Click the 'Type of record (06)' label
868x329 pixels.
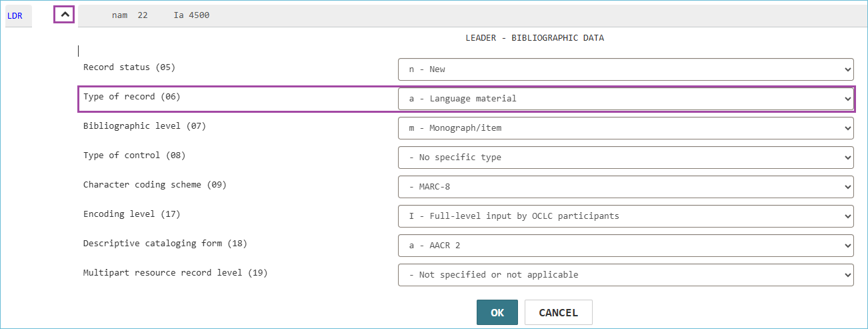coord(132,97)
